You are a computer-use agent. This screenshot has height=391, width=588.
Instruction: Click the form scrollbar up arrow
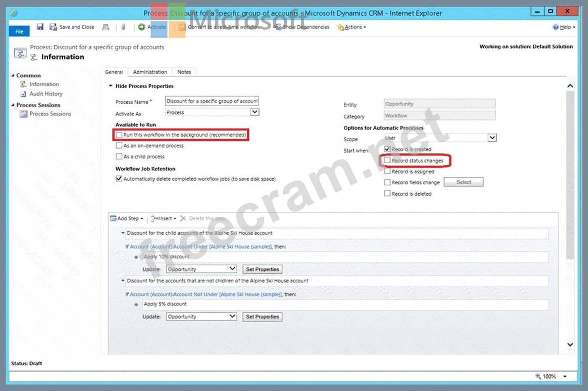pyautogui.click(x=570, y=86)
